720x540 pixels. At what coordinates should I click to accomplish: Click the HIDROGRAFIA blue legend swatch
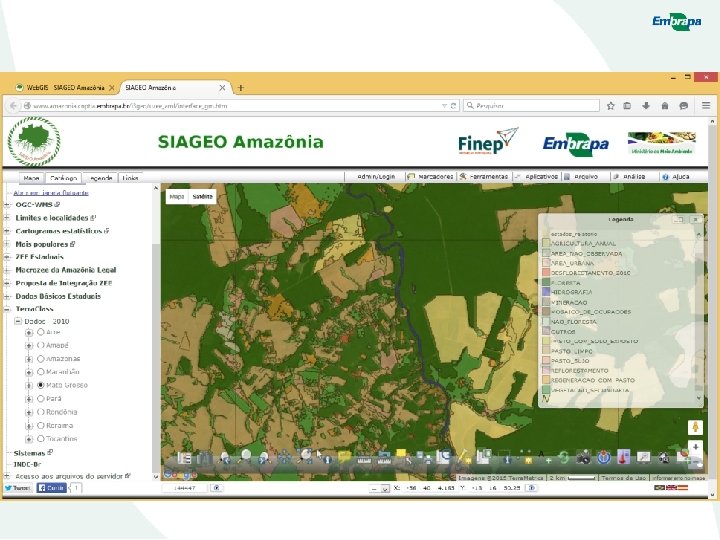[x=546, y=292]
